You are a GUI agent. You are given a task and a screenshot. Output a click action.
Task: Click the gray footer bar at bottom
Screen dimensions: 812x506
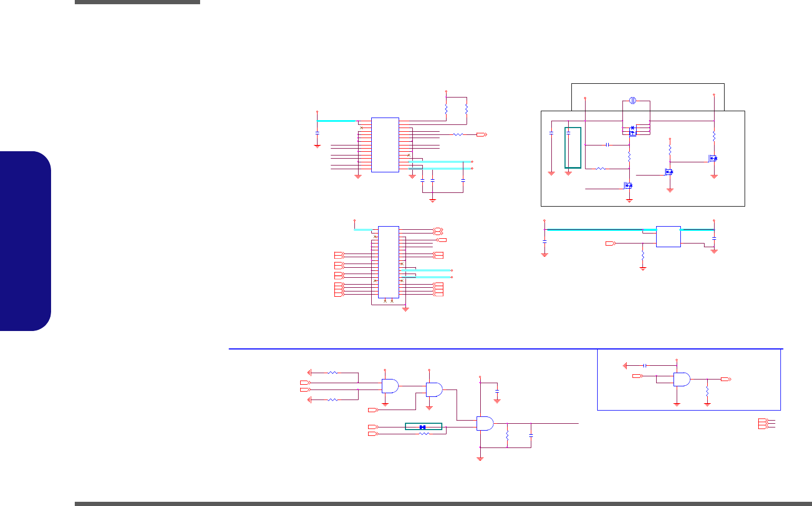pyautogui.click(x=443, y=504)
